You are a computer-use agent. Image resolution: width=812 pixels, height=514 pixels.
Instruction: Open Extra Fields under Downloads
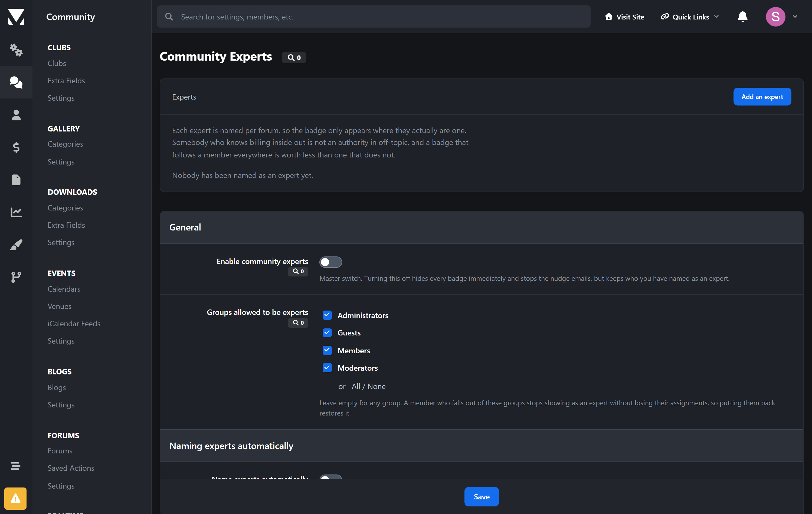tap(66, 225)
